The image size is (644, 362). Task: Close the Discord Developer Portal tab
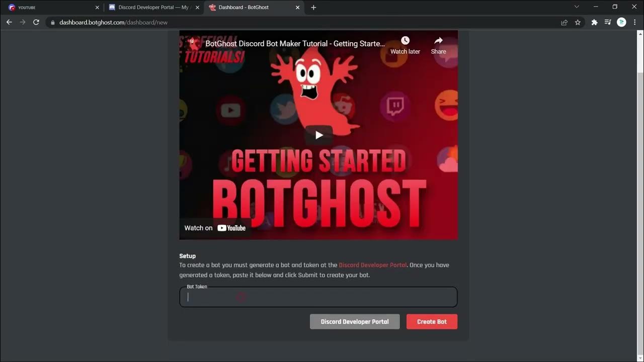tap(197, 8)
